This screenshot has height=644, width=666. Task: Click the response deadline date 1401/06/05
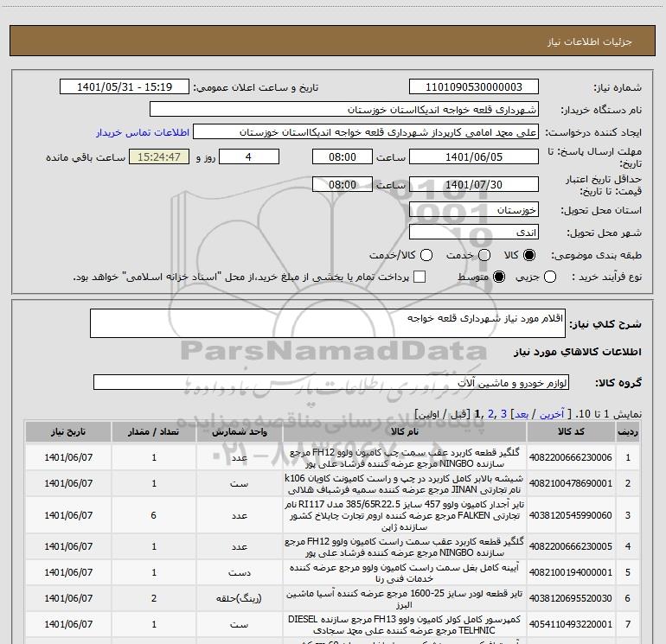click(x=474, y=156)
